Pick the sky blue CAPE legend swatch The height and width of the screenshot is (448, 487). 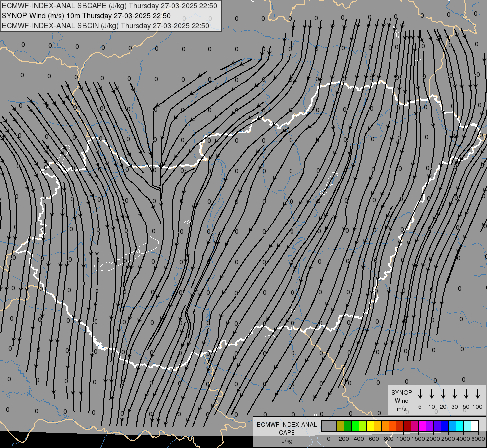(452, 426)
